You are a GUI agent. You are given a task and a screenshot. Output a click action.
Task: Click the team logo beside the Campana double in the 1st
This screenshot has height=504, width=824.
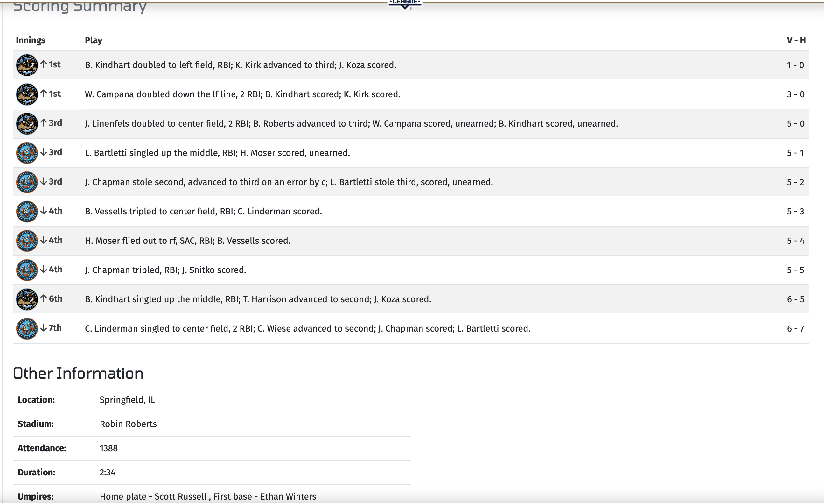27,94
